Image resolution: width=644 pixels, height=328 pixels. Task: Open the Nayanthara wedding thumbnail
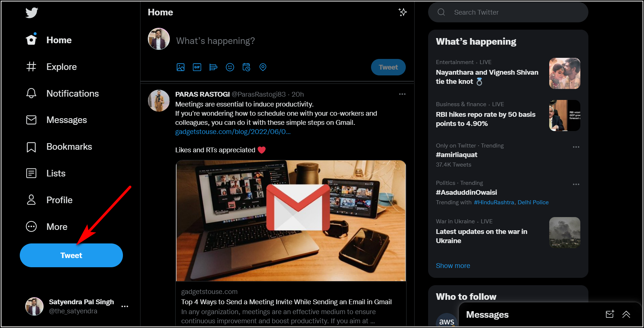tap(565, 73)
